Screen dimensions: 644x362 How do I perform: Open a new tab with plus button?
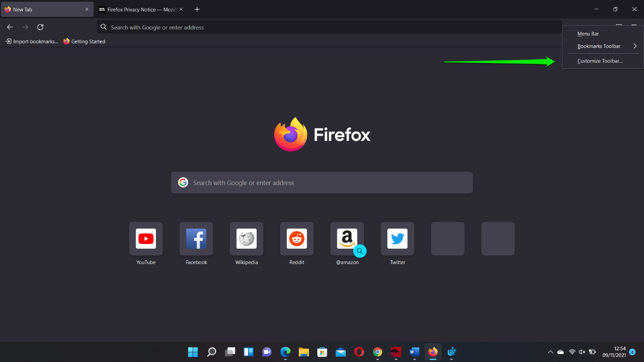click(197, 9)
